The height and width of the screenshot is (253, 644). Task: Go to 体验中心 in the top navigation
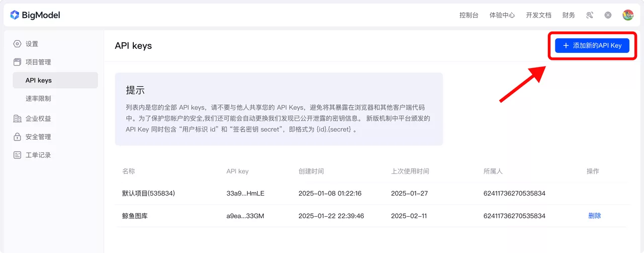point(502,15)
